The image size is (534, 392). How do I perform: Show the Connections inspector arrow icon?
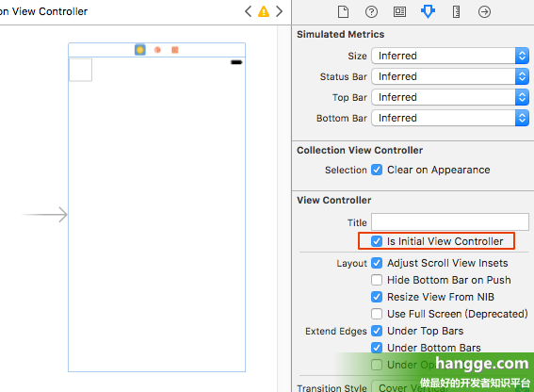coord(484,12)
